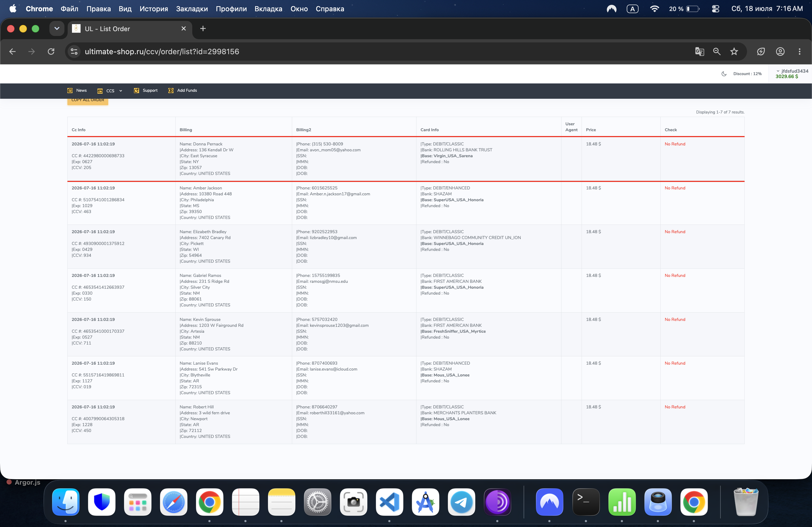812x527 pixels.
Task: Open the Apple menu
Action: 13,9
